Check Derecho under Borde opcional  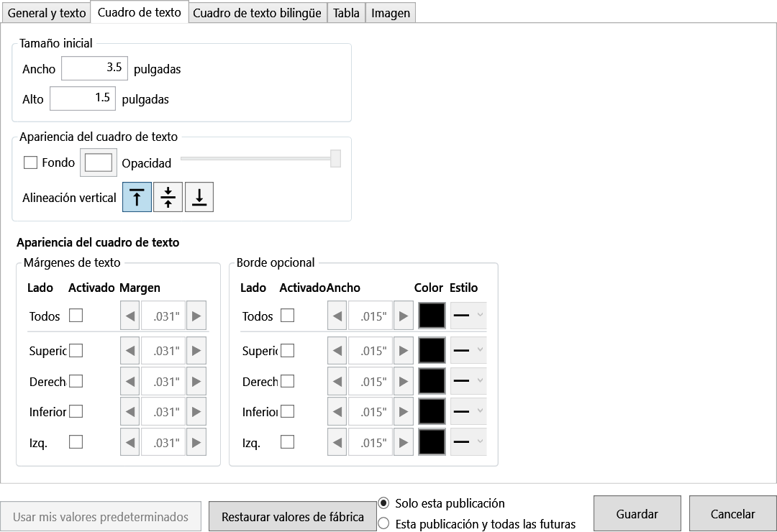pos(287,382)
